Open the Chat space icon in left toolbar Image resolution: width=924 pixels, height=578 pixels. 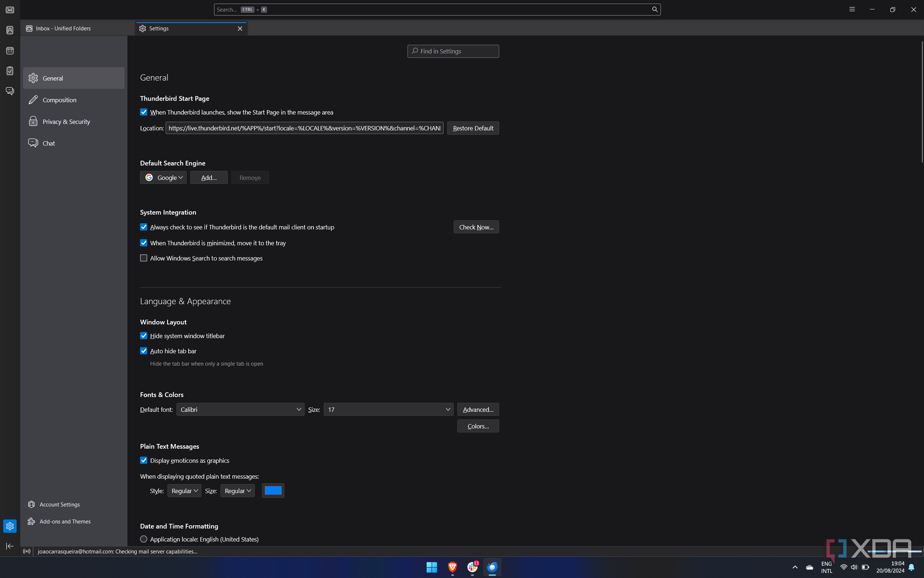coord(10,91)
